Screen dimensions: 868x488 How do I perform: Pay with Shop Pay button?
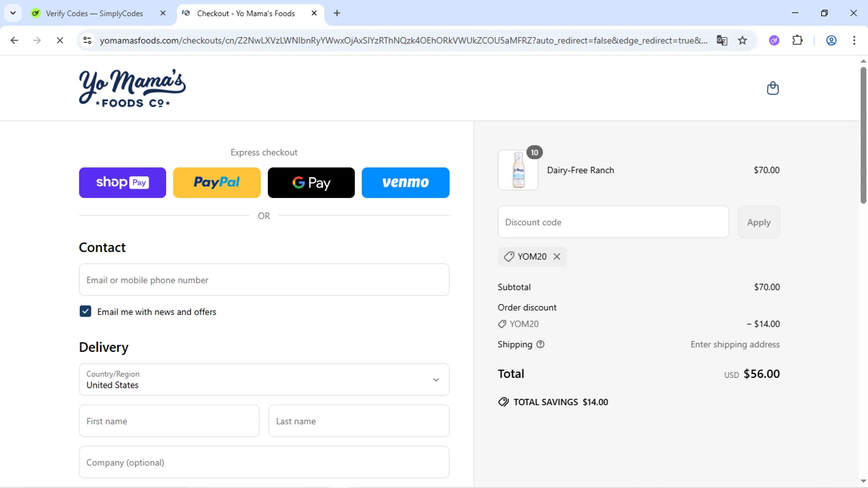coord(123,183)
